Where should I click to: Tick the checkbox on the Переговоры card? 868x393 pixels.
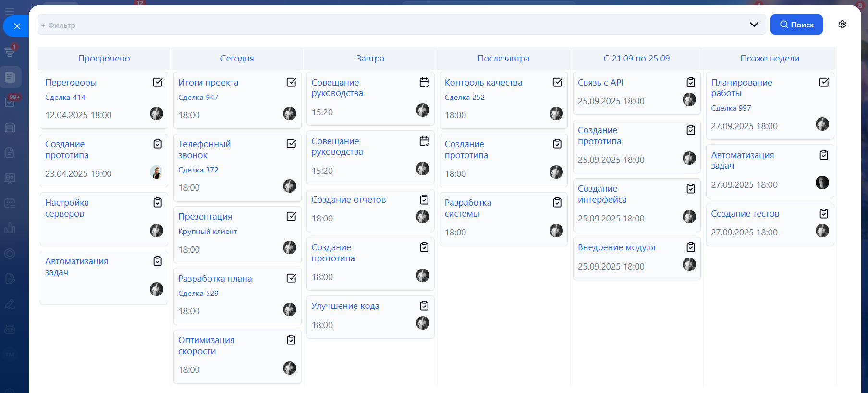(x=158, y=83)
